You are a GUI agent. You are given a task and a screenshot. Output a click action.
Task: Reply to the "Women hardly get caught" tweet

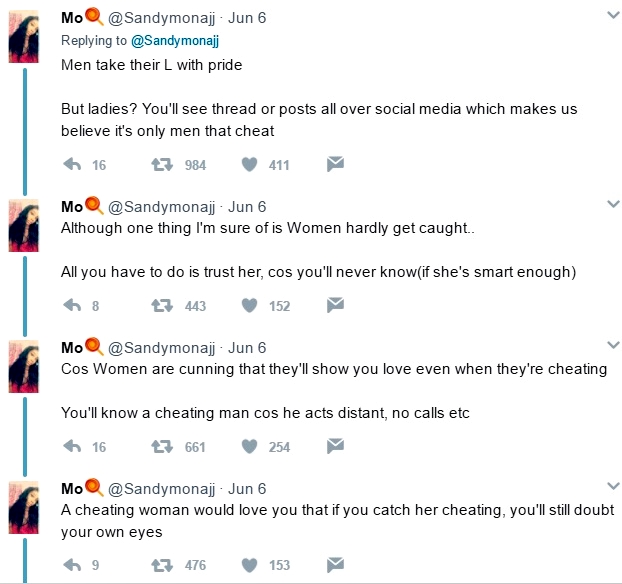coord(71,306)
